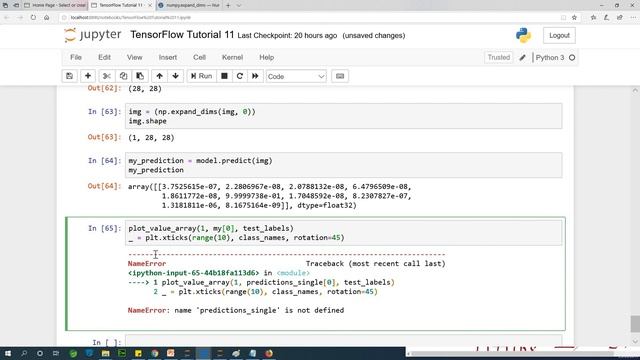Viewport: 640px width, 360px height.
Task: Open the Kernel menu
Action: [232, 58]
